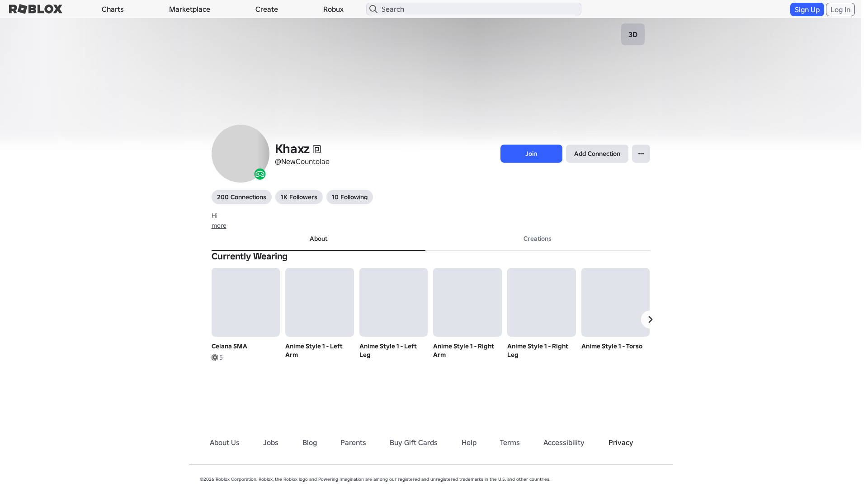The width and height of the screenshot is (868, 488).
Task: Toggle the 3D avatar view
Action: pyautogui.click(x=633, y=34)
